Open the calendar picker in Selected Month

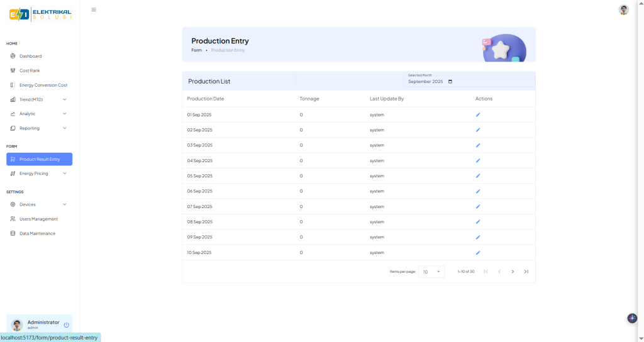tap(450, 82)
